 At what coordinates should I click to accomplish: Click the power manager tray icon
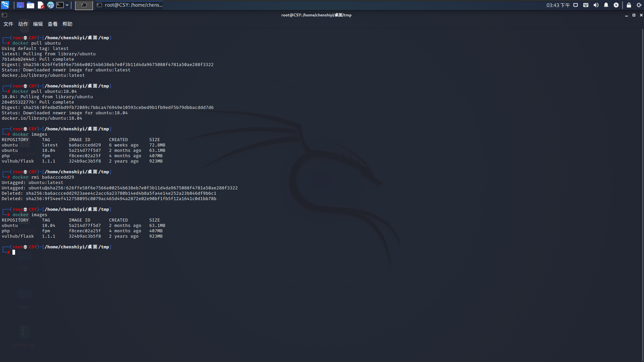click(x=616, y=5)
